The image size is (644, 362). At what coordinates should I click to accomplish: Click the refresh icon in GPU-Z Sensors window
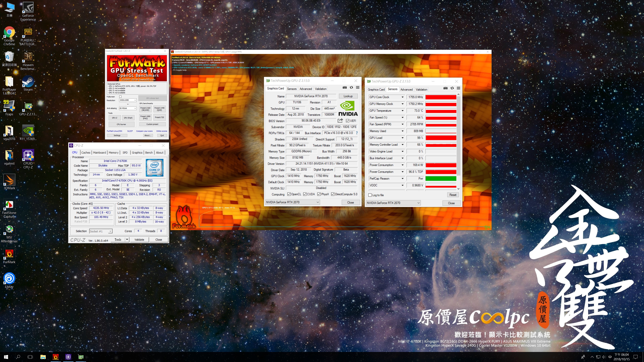(452, 88)
